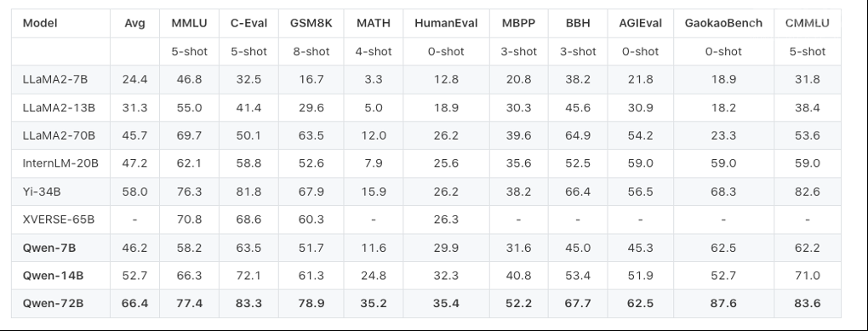Viewport: 868px width, 331px height.
Task: Click the BBH column header
Action: (x=578, y=23)
